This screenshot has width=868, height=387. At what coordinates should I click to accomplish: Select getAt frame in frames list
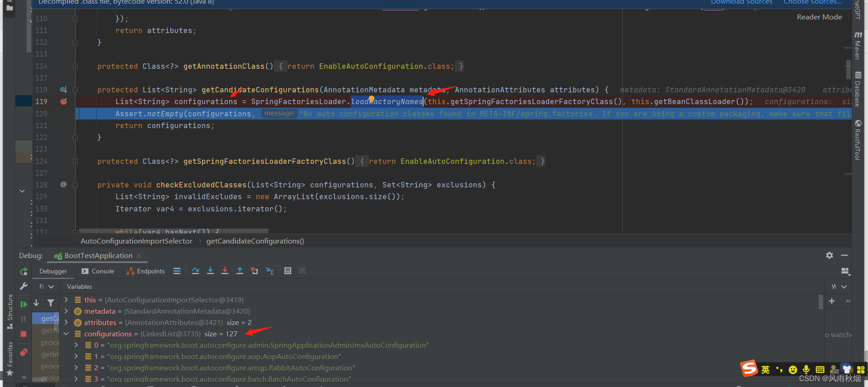click(x=46, y=330)
